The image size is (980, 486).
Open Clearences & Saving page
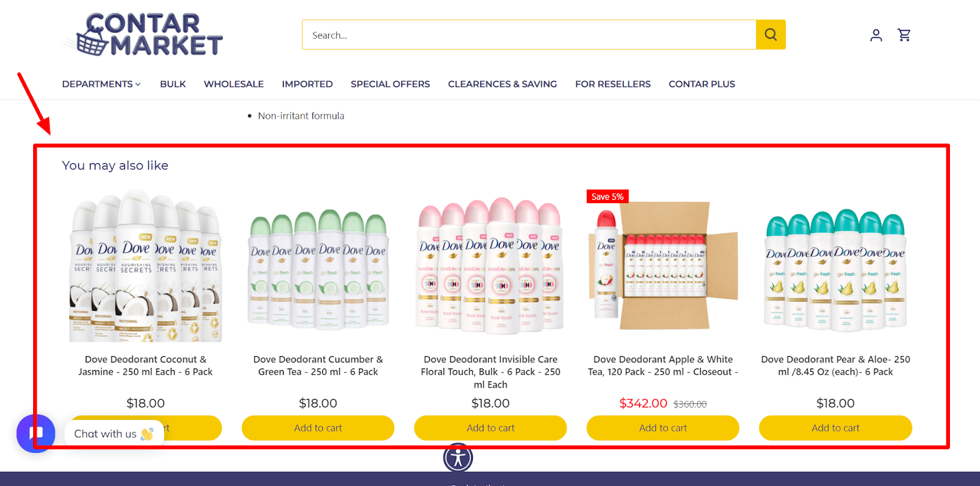point(502,84)
